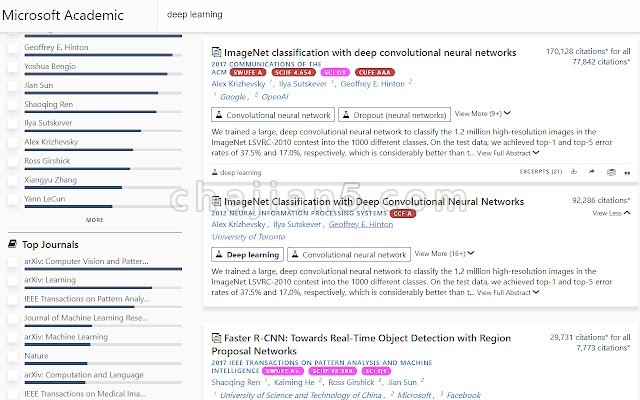Enable the Ilya Sutskever author filter

[13, 124]
